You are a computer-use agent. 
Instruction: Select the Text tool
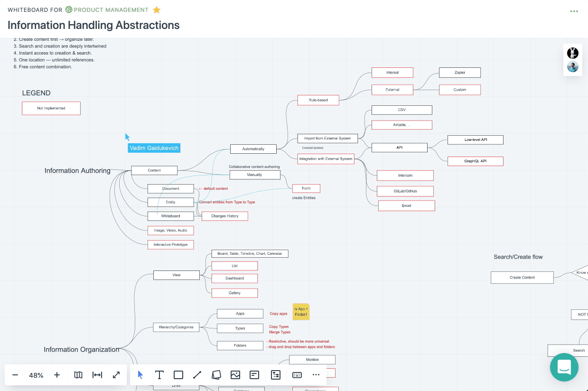pyautogui.click(x=159, y=375)
